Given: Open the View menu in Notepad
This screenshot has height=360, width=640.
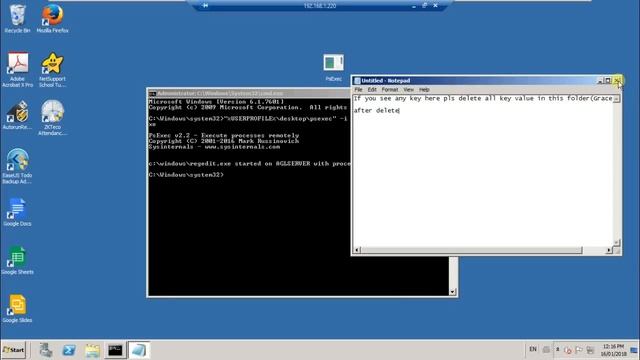Looking at the screenshot, I should click(409, 89).
